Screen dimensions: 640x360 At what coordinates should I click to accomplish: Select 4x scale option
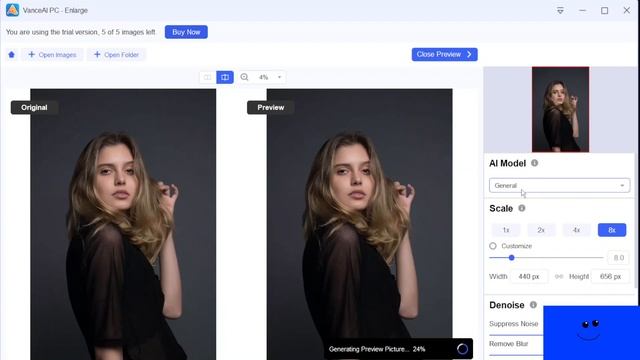coord(576,230)
